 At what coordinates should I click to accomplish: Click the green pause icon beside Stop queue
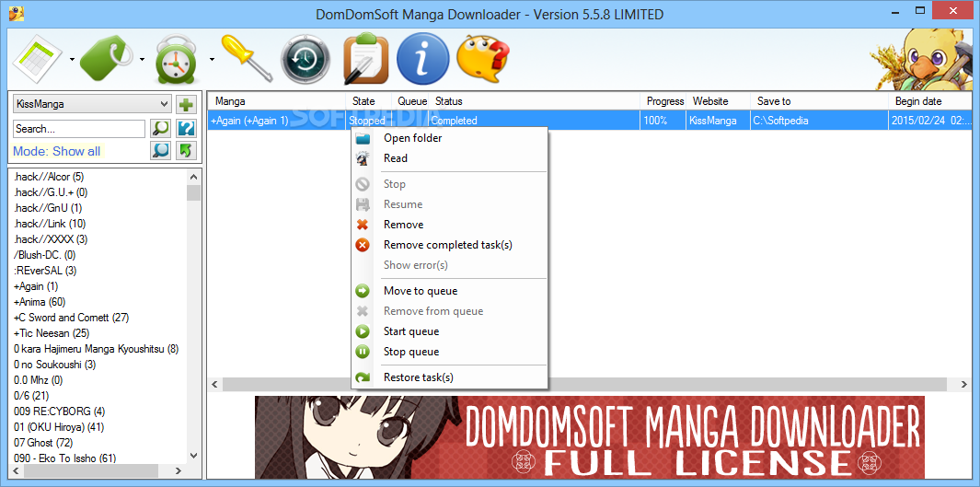(x=363, y=352)
